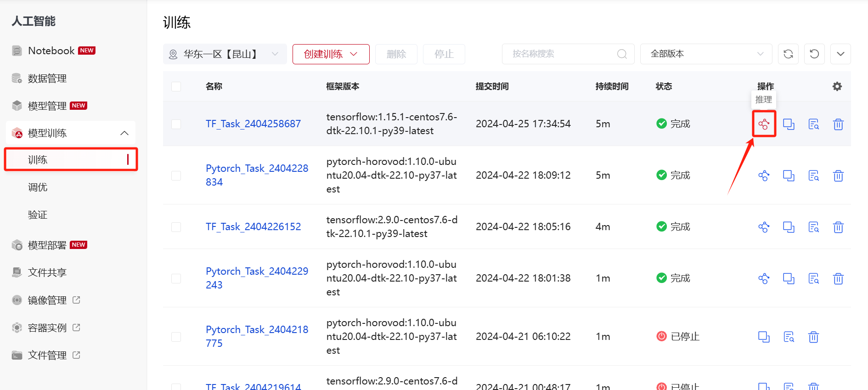Check the box for TF_Task_2404258687
The width and height of the screenshot is (868, 390).
[x=176, y=124]
